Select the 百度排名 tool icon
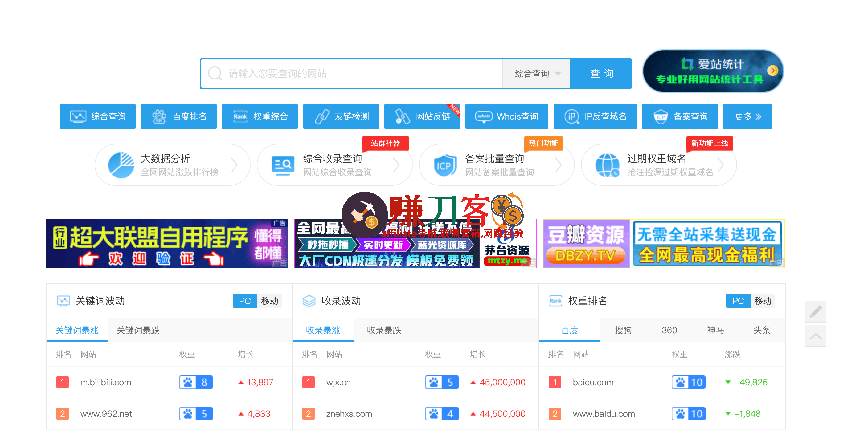Image resolution: width=868 pixels, height=430 pixels. tap(159, 116)
